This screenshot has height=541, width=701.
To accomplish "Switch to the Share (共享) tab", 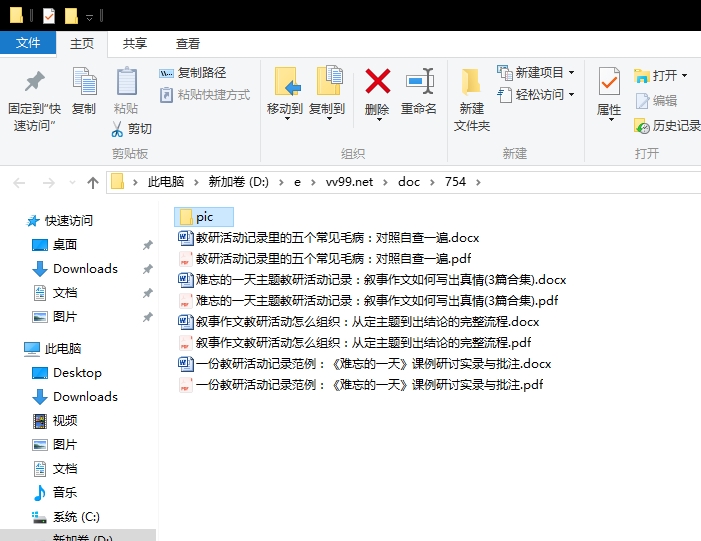I will (135, 43).
